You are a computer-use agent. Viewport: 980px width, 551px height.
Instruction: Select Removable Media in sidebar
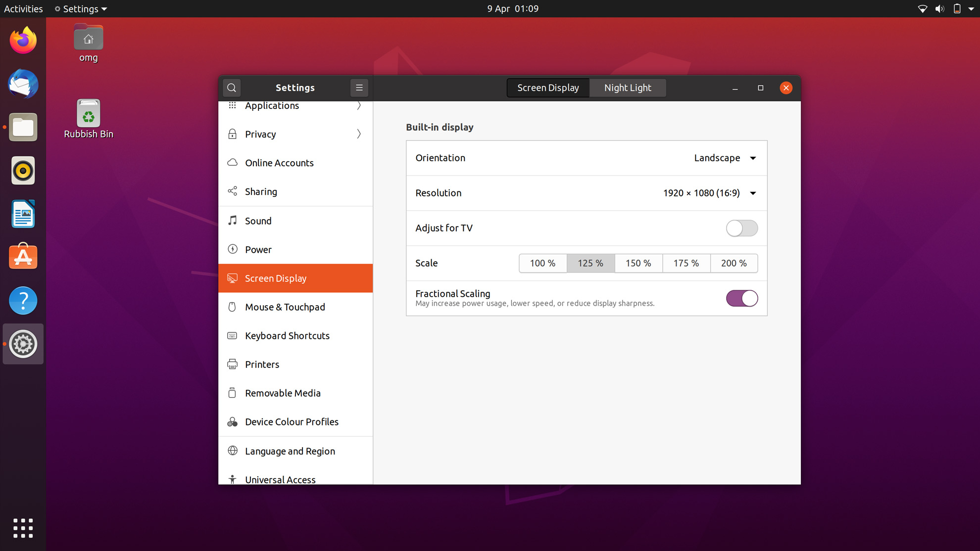(295, 393)
